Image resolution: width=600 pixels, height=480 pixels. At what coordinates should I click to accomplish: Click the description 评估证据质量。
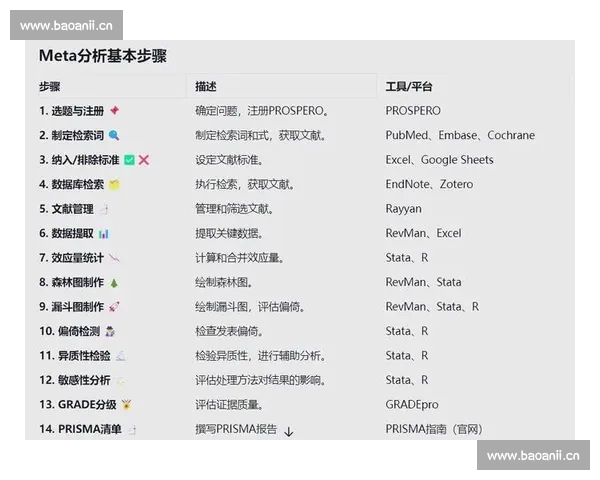tap(229, 405)
